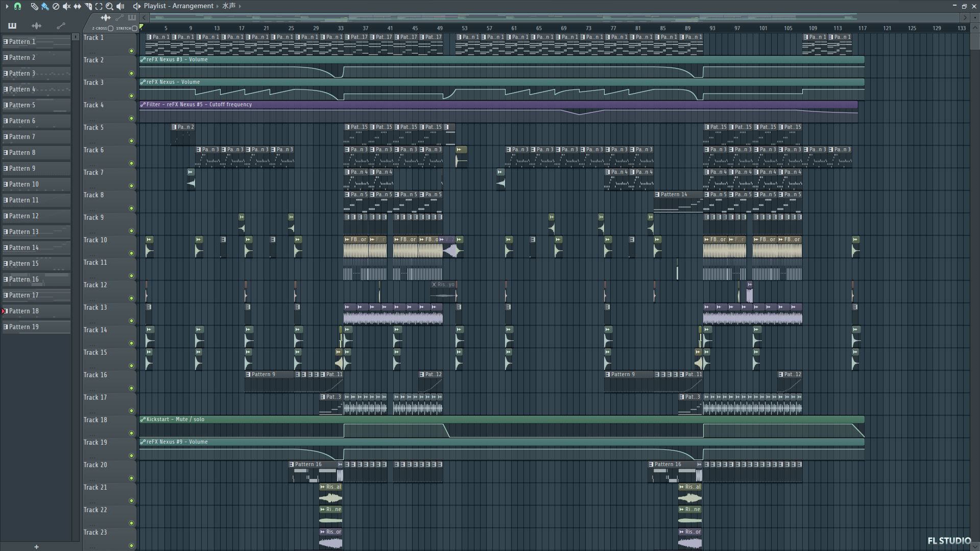
Task: Select the Paint brush tool
Action: pyautogui.click(x=45, y=6)
